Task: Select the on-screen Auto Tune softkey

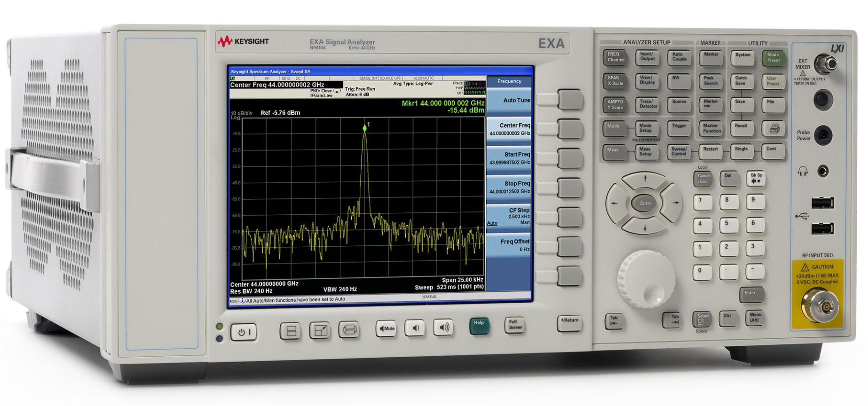Action: [510, 101]
